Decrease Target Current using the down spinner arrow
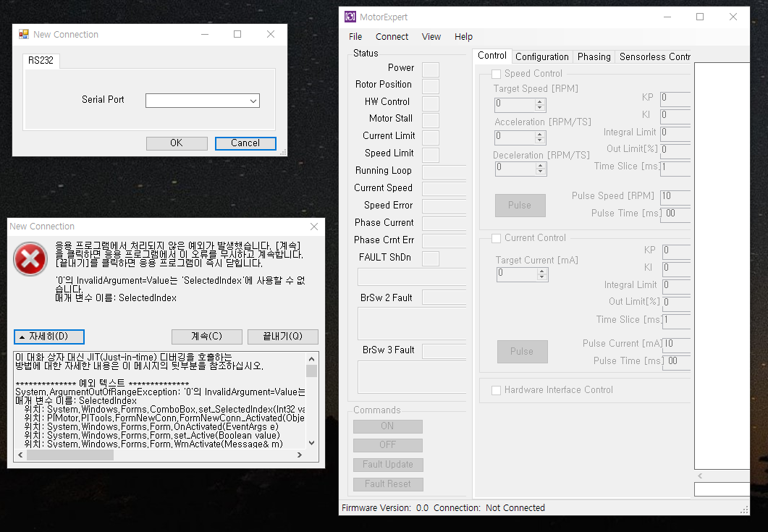 point(541,277)
